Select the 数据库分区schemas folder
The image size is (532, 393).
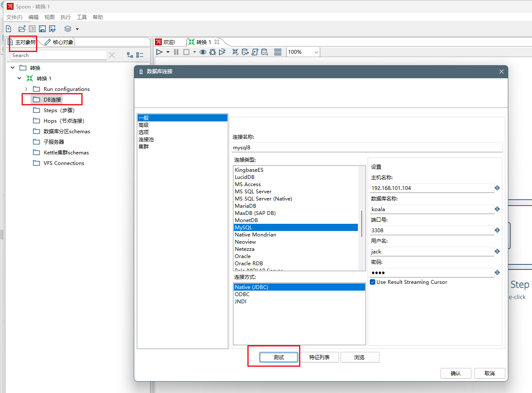click(x=66, y=131)
